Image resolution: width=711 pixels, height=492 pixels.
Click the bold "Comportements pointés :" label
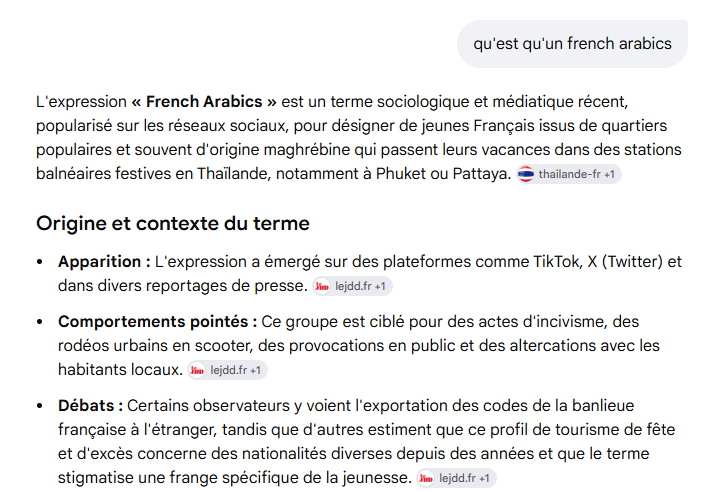point(157,322)
